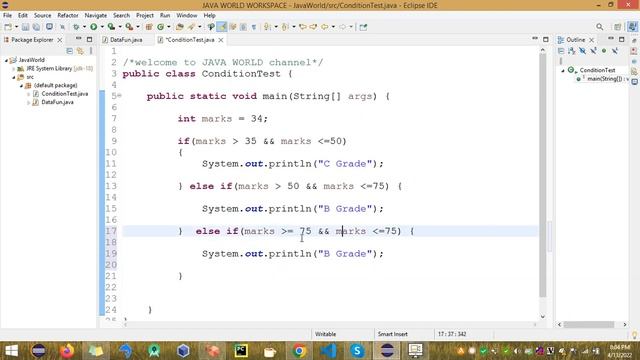Toggle the Sort icon in the Outline toolbar
Viewport: 640px width, 360px height.
point(571,51)
